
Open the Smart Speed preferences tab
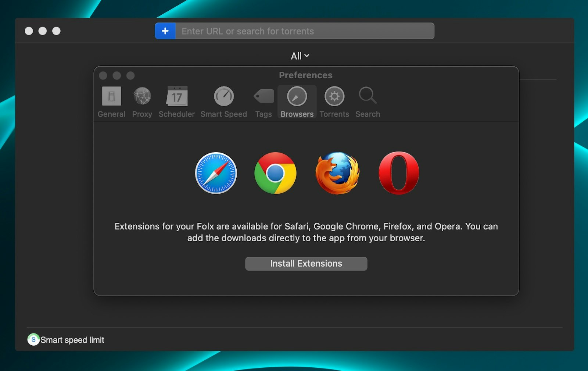[224, 102]
